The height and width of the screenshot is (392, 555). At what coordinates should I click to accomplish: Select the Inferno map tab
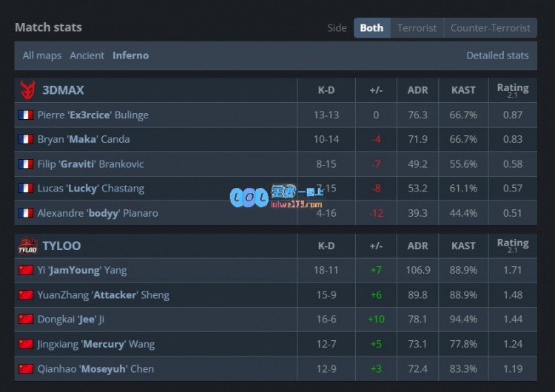(x=130, y=55)
